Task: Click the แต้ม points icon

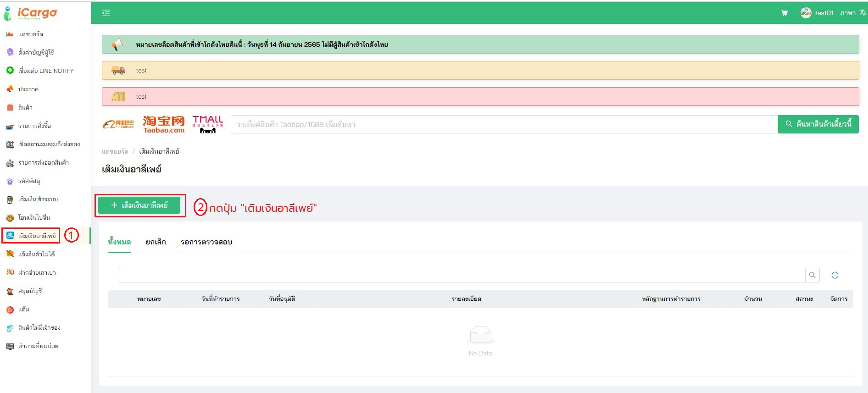Action: tap(10, 309)
